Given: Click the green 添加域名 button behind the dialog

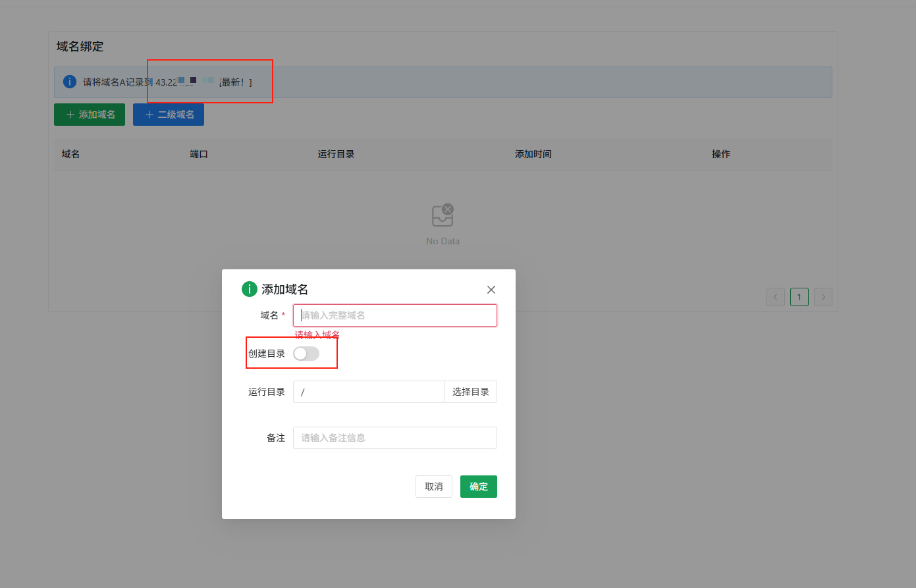Looking at the screenshot, I should 90,115.
